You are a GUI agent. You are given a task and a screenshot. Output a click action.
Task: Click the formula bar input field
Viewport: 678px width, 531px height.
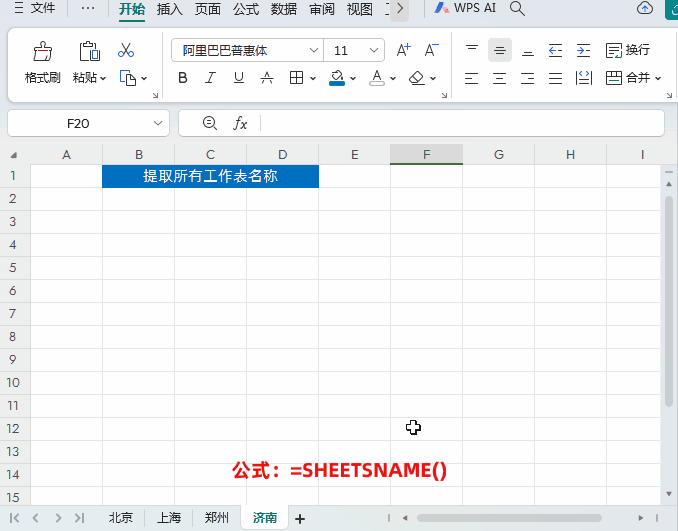(x=462, y=123)
